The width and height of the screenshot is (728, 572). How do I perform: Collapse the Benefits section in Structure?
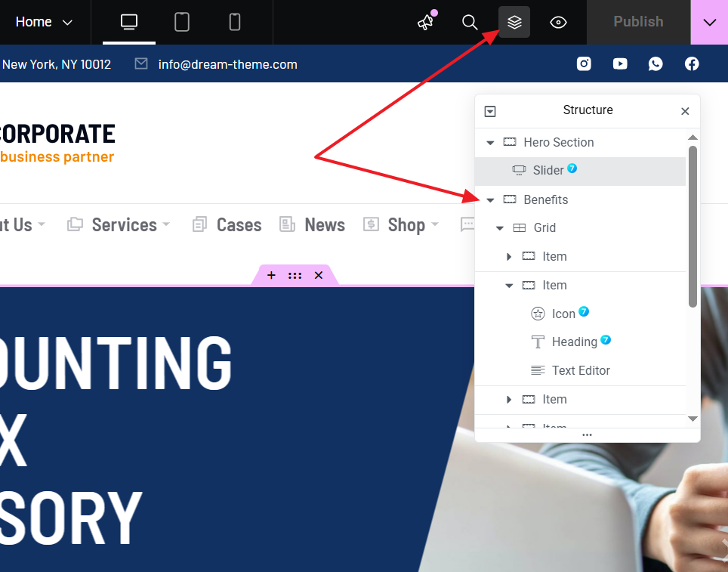pyautogui.click(x=490, y=200)
